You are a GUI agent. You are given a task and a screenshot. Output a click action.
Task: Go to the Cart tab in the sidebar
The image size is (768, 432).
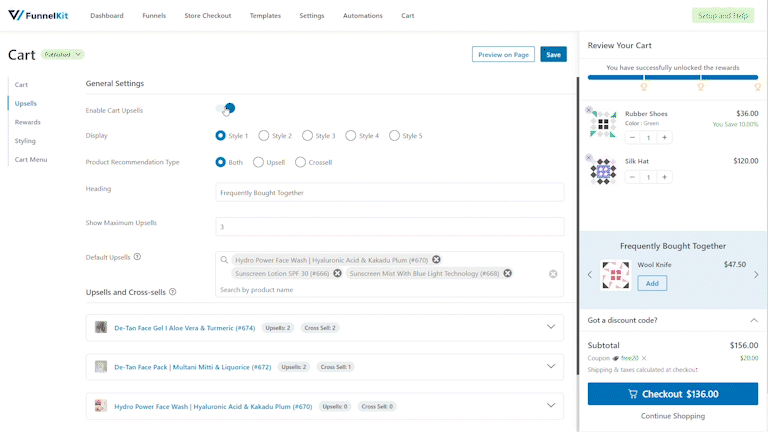click(x=22, y=85)
